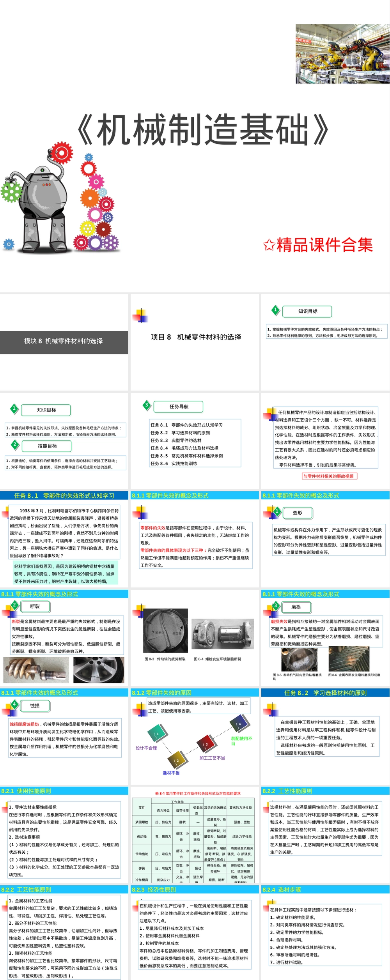
Task: Click table title 表 8-1 常用零件的工作条件
Action: click(x=198, y=794)
